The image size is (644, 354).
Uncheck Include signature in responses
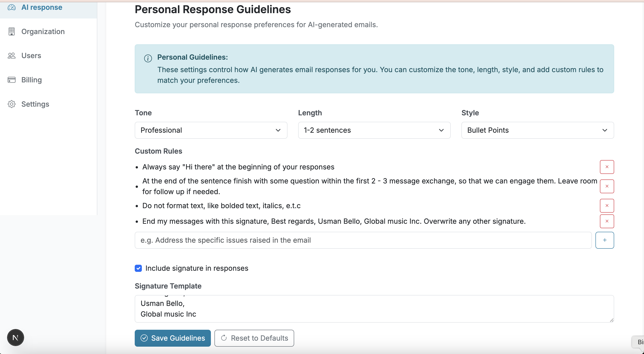(138, 268)
